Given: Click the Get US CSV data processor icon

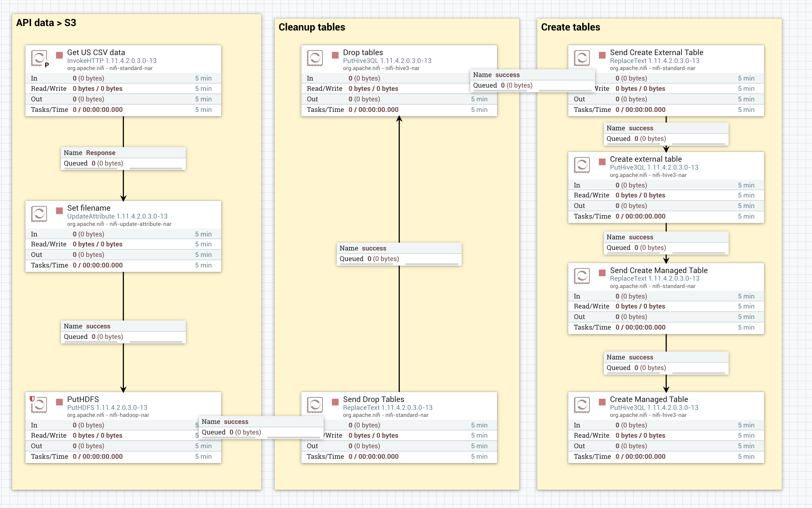Looking at the screenshot, I should coord(39,58).
